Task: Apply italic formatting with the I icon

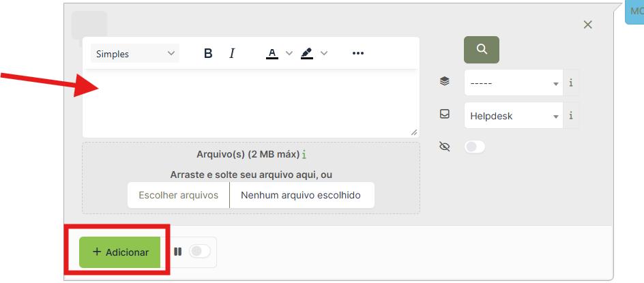Action: click(x=232, y=53)
